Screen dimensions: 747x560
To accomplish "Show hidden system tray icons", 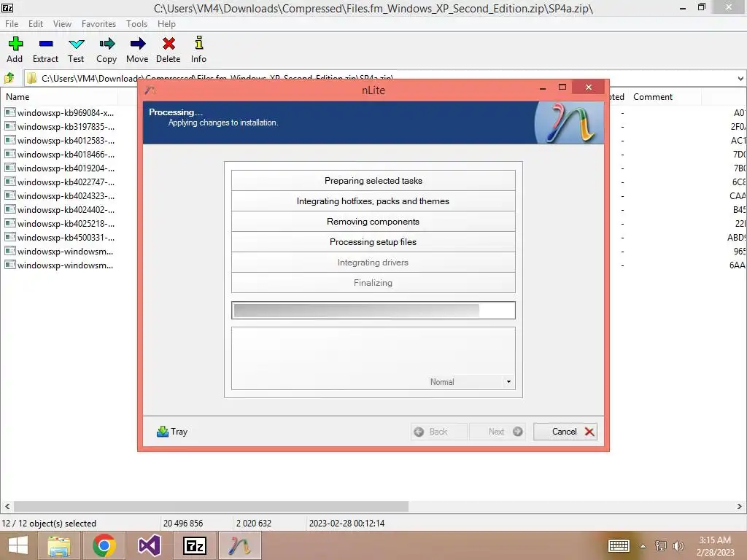I will (643, 546).
